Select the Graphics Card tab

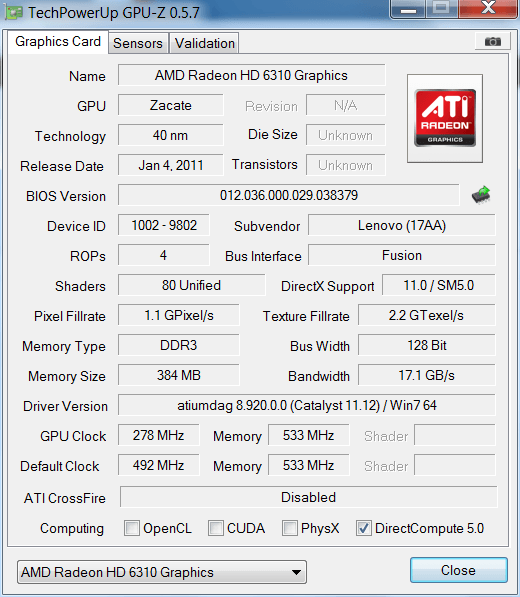[58, 42]
